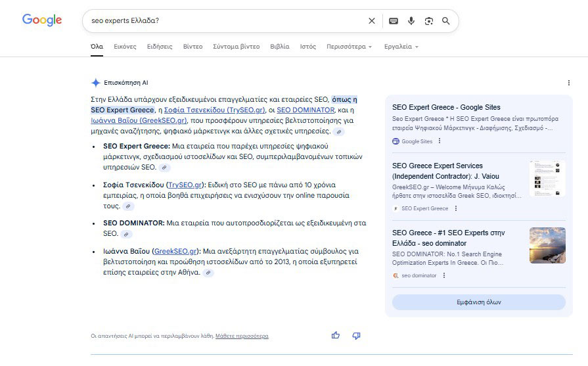Switch to the Εικόνες tab
Image resolution: width=588 pixels, height=366 pixels.
(x=125, y=47)
